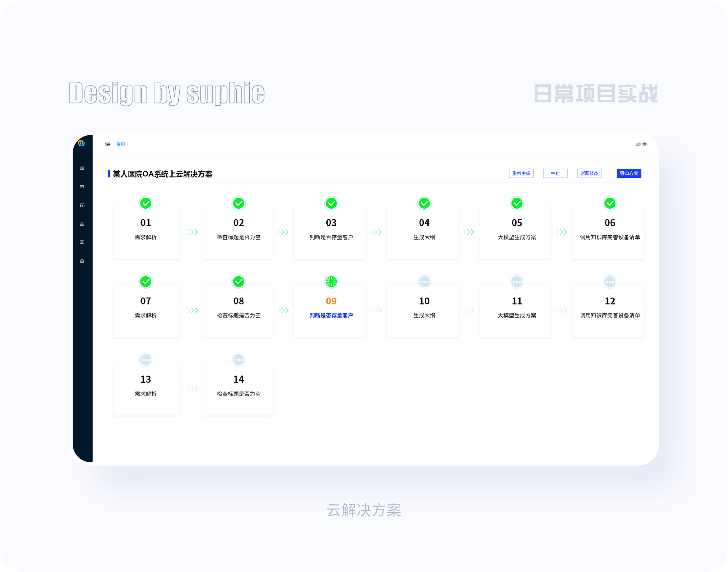Screen dimensions: 728x572
Task: Click the green checkmark above step 04
Action: tap(424, 203)
